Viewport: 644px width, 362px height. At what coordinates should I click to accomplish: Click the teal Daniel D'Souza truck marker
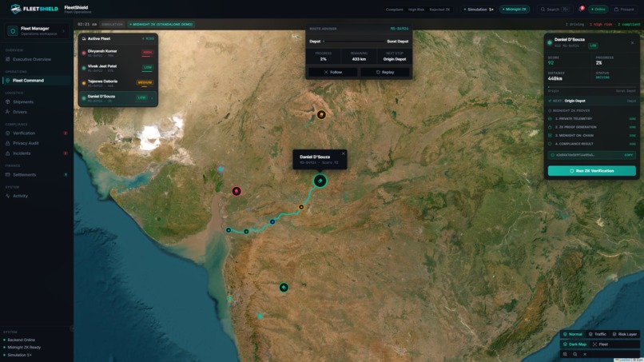(320, 181)
